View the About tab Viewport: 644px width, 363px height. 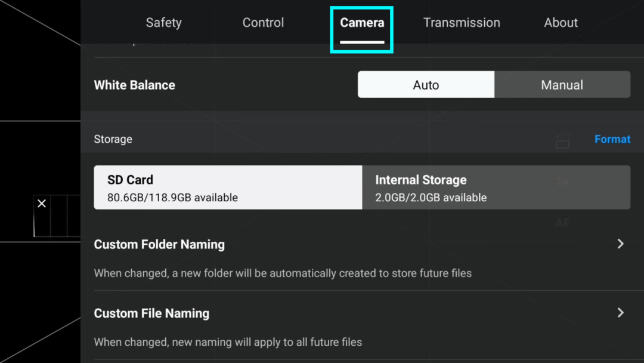(561, 22)
